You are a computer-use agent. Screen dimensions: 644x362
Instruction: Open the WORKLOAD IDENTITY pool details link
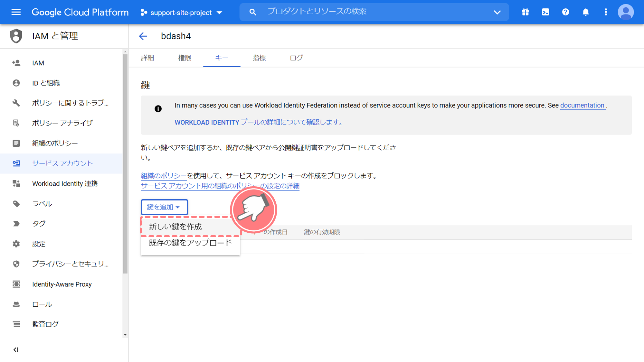pos(259,122)
